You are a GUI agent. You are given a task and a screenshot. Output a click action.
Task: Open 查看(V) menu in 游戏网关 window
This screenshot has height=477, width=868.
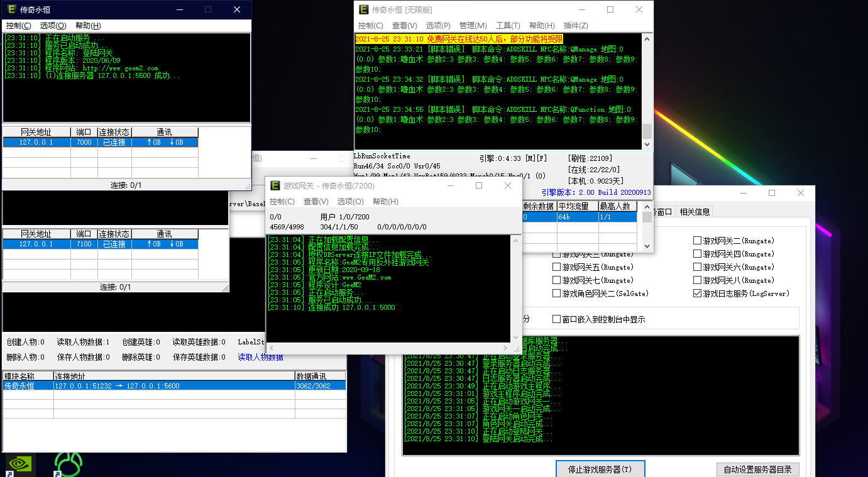[x=316, y=202]
